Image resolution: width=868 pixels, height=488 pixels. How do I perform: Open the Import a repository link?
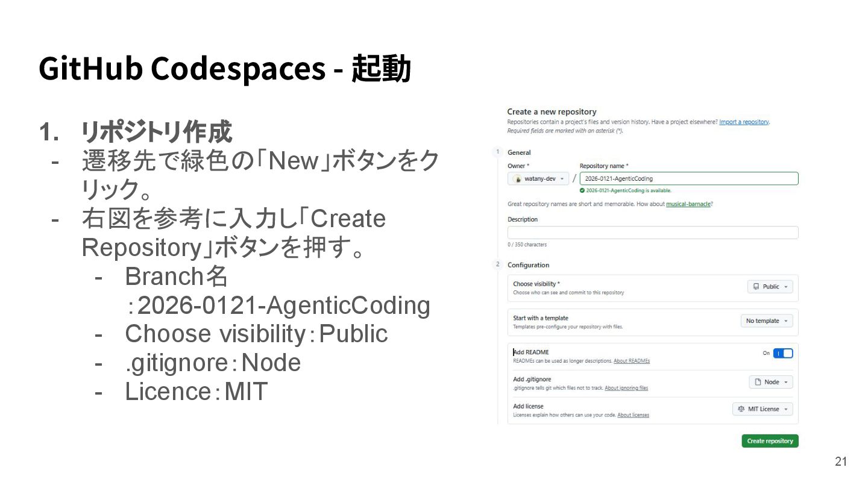[x=744, y=122]
